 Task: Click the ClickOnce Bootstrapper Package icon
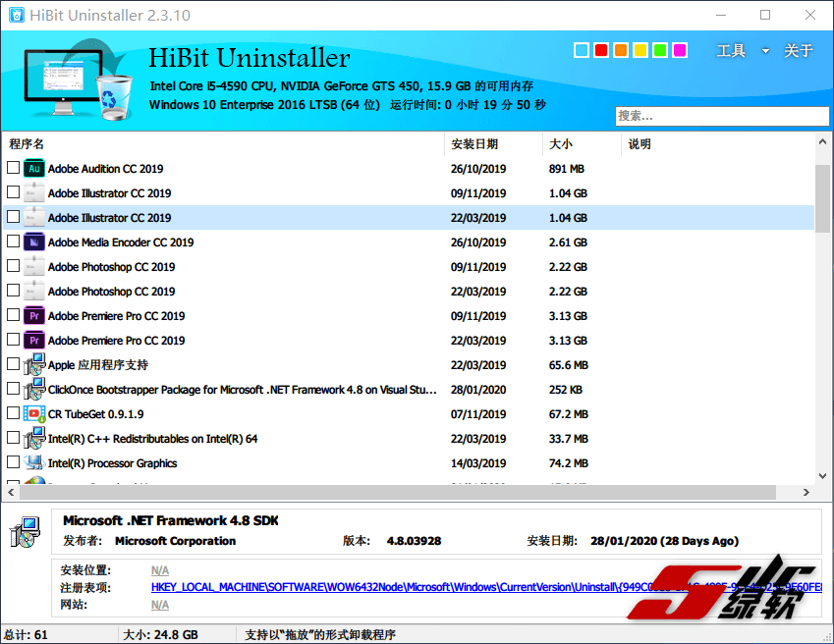point(34,390)
